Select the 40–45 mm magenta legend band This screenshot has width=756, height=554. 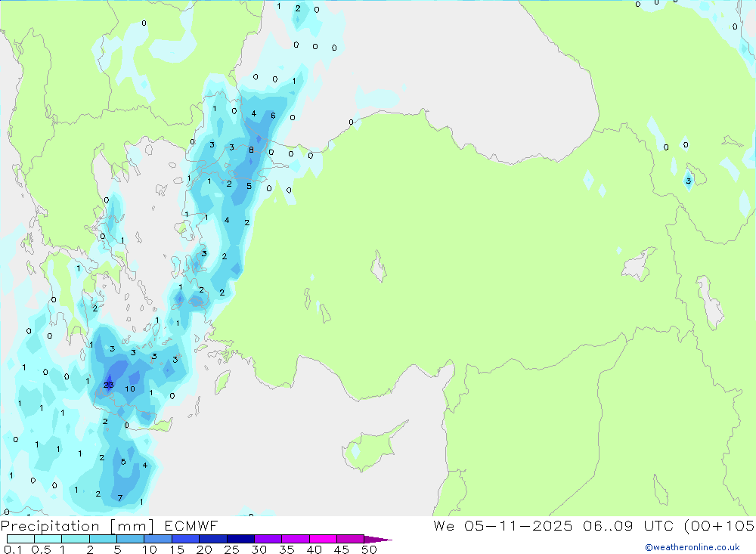[x=323, y=539]
